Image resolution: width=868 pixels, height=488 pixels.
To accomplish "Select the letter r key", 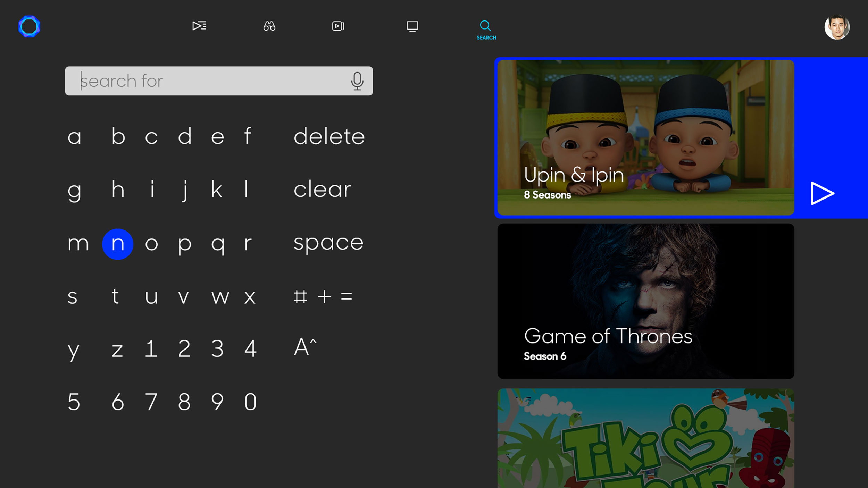I will click(x=248, y=244).
